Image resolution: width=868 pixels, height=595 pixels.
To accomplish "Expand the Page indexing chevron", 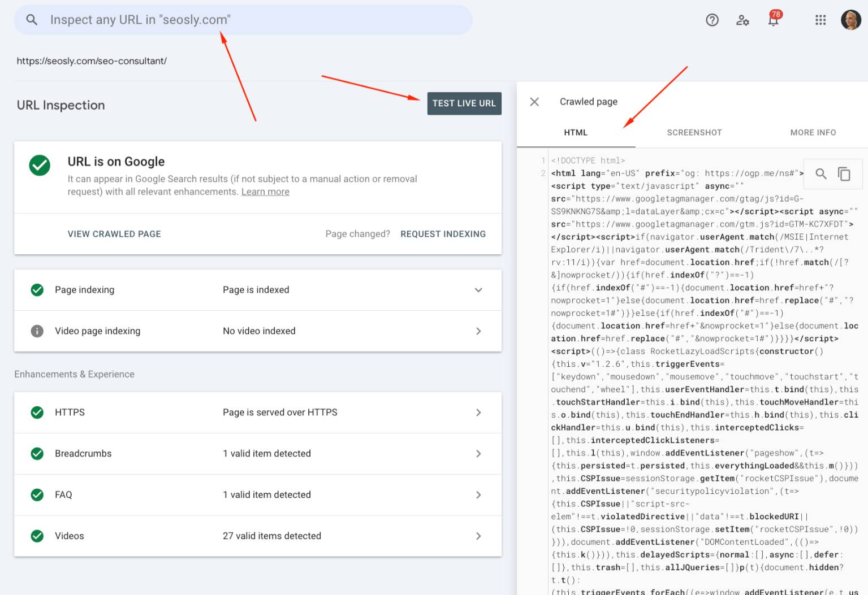I will 478,290.
